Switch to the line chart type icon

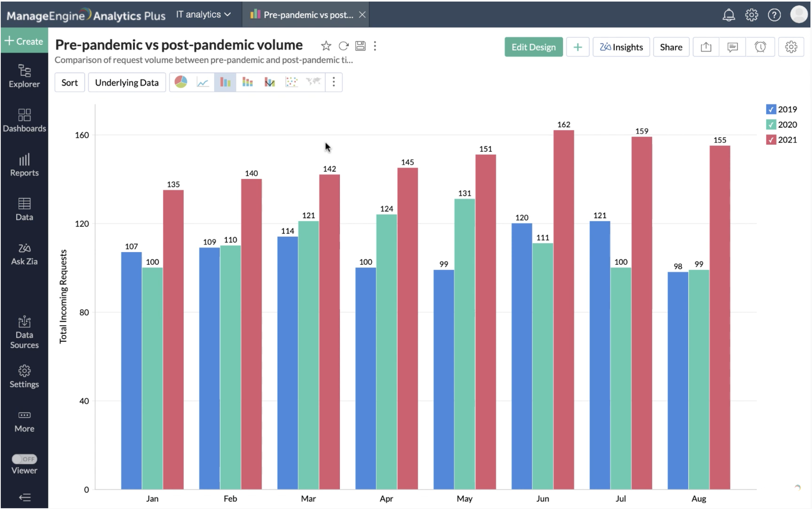click(203, 82)
